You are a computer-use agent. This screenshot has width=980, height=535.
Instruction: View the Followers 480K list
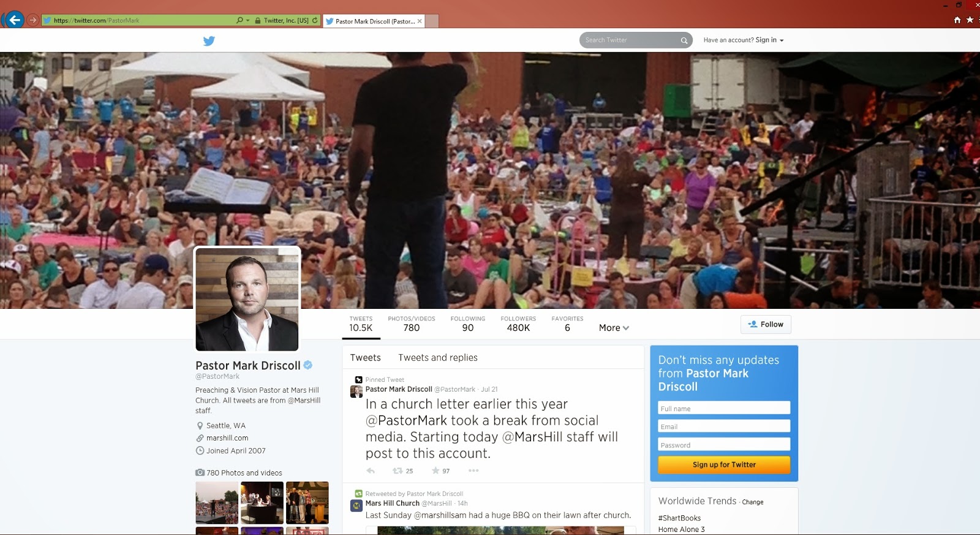point(518,324)
